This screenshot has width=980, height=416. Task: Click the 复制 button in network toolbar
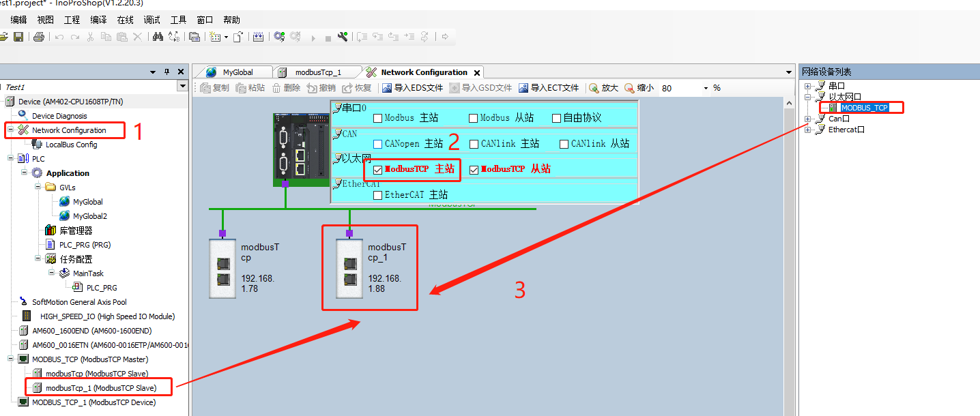(214, 88)
